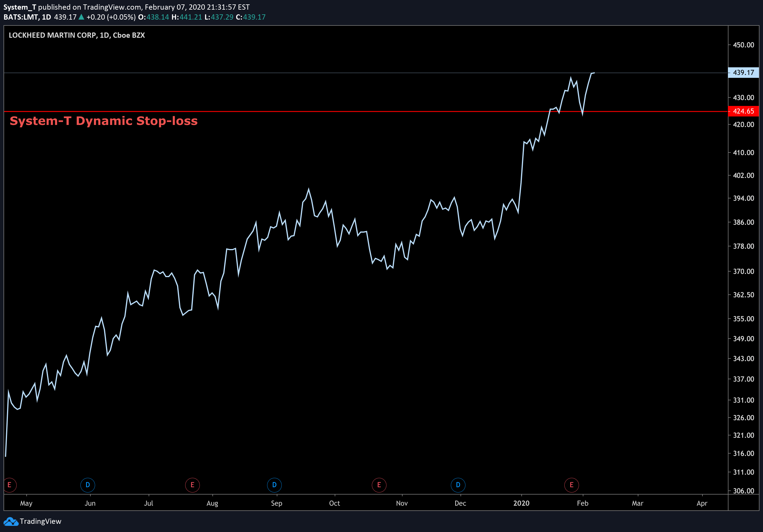Click the May label on time axis
Image resolution: width=763 pixels, height=532 pixels.
point(26,503)
